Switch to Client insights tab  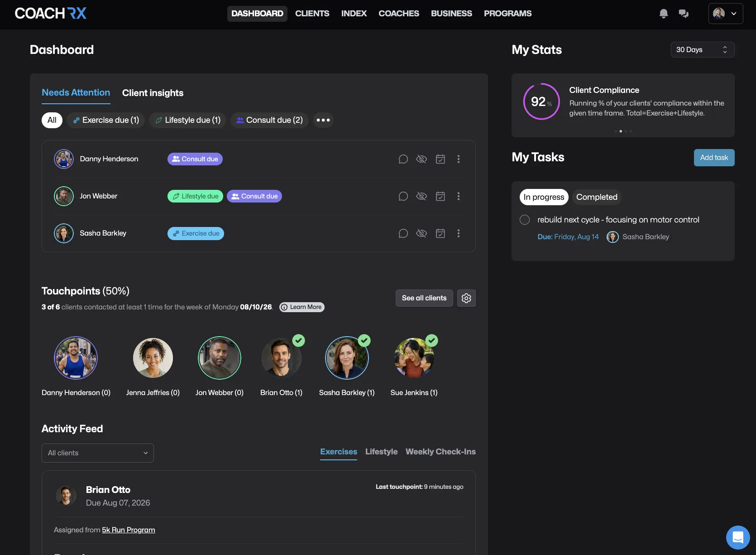pos(153,93)
